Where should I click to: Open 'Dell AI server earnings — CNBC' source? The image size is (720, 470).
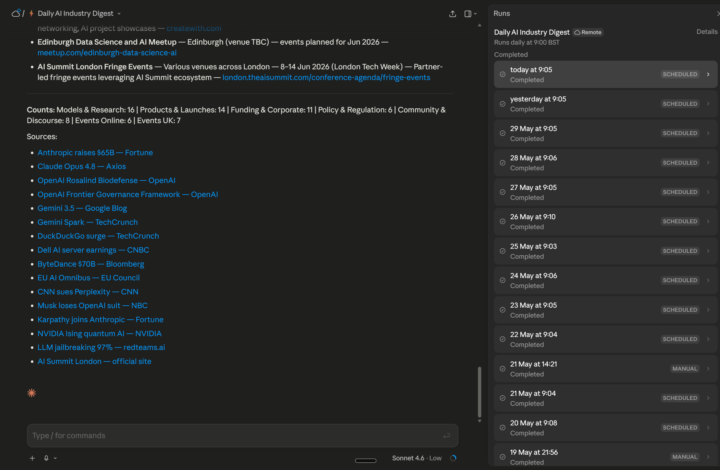coord(93,250)
